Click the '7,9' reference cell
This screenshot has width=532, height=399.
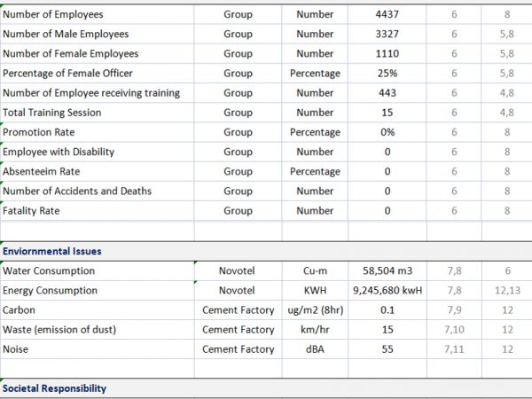[454, 310]
